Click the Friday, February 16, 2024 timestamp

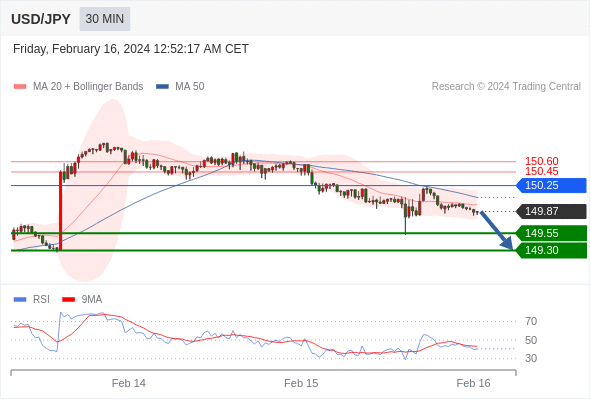point(131,49)
